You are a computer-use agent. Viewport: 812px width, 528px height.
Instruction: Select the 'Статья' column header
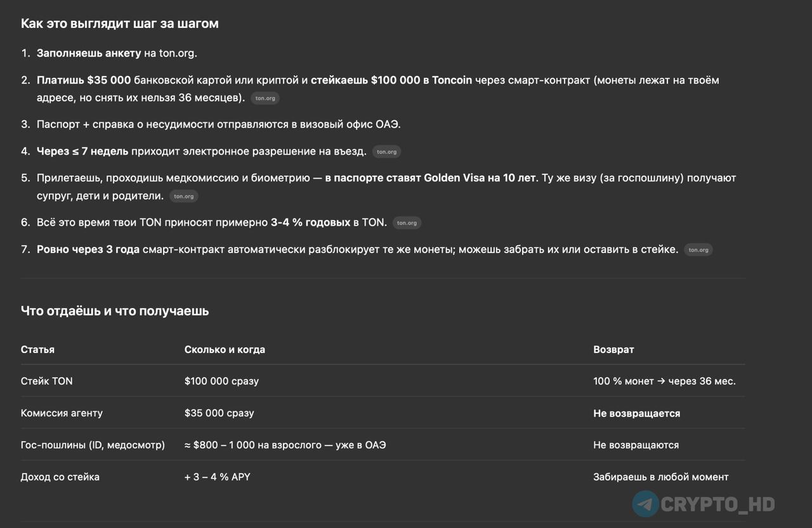[37, 350]
